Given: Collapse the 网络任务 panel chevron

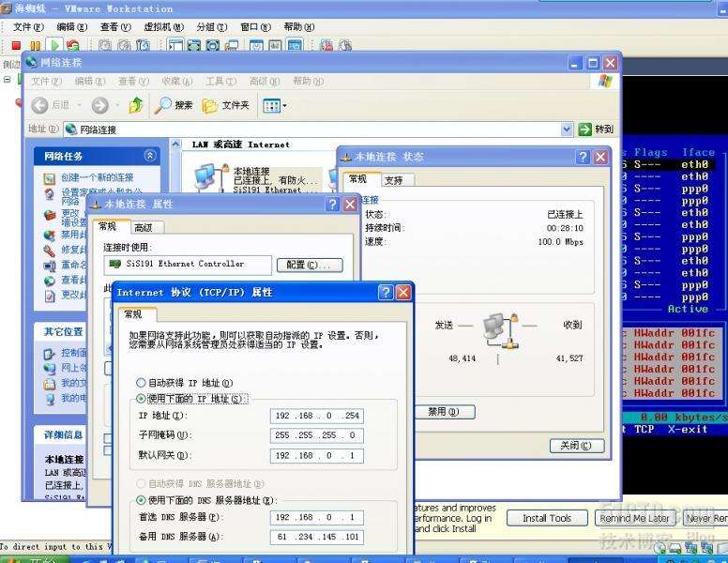Looking at the screenshot, I should tap(150, 156).
